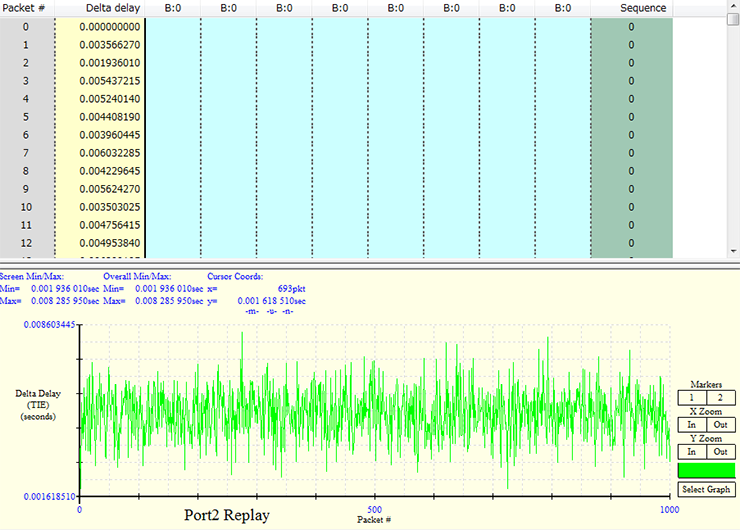Select packet number 12 row header
The image size is (740, 530).
tap(26, 243)
